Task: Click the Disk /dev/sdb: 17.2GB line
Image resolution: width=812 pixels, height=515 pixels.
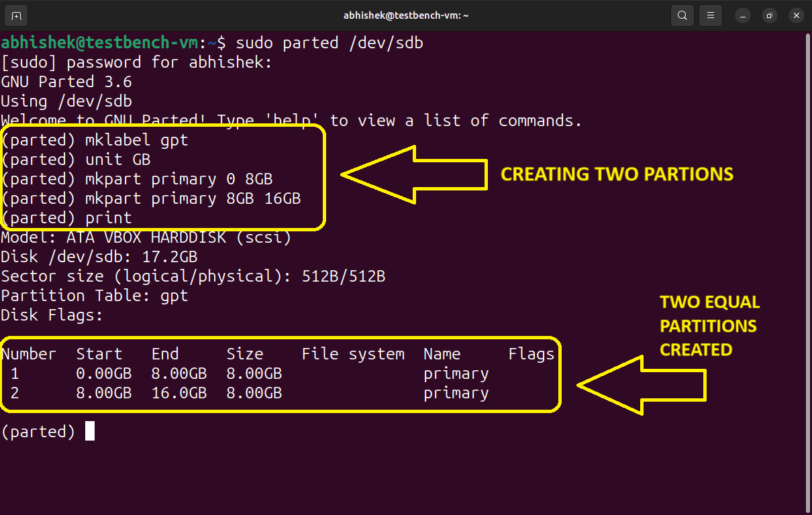Action: [98, 256]
